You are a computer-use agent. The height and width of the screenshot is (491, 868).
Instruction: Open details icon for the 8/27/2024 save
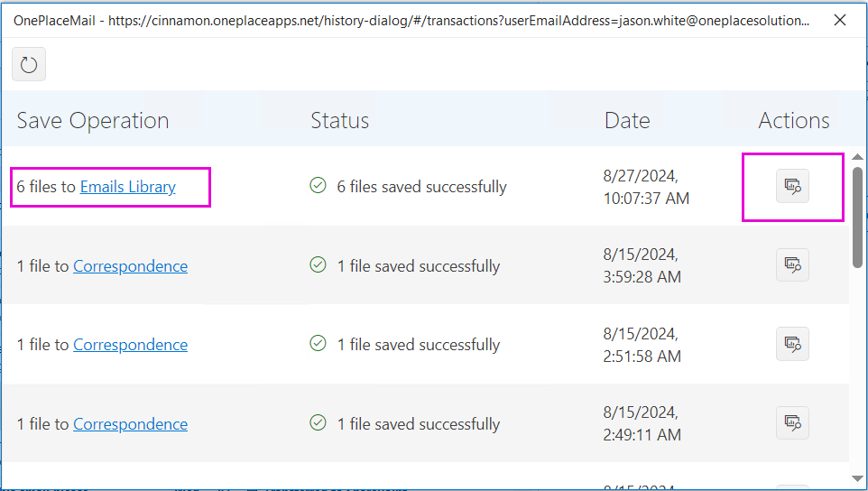(792, 187)
